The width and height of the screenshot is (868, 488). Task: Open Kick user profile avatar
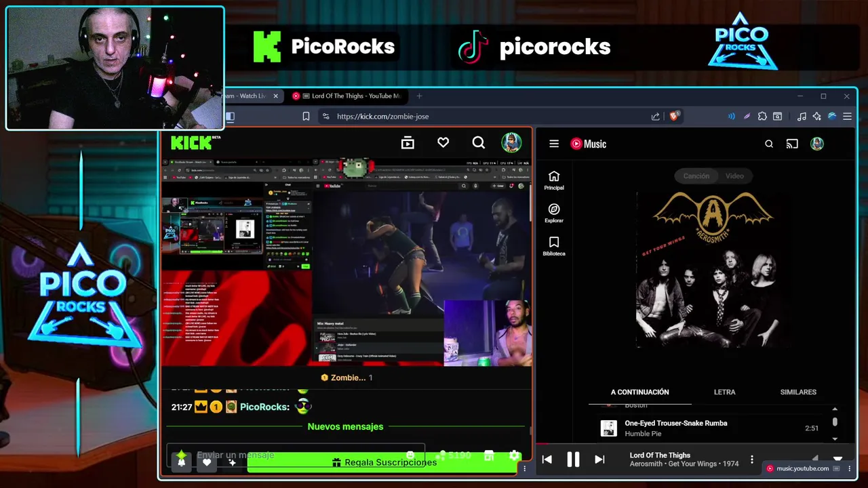[511, 142]
